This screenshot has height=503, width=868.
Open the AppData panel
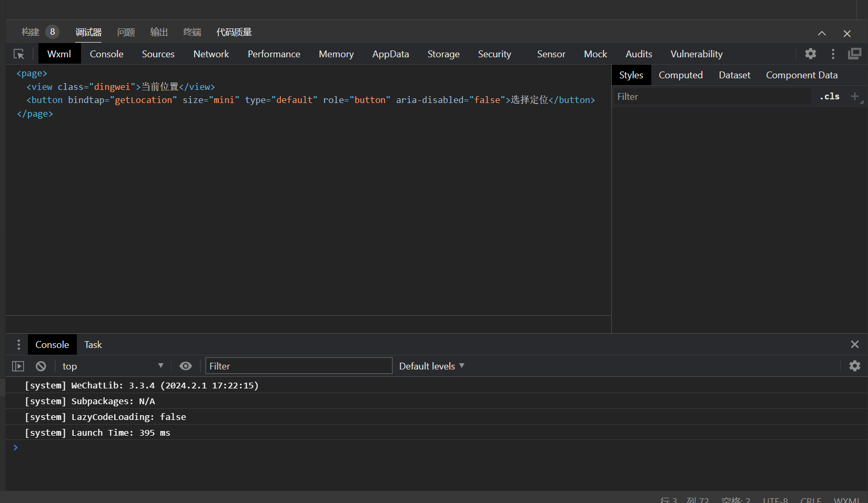tap(390, 54)
